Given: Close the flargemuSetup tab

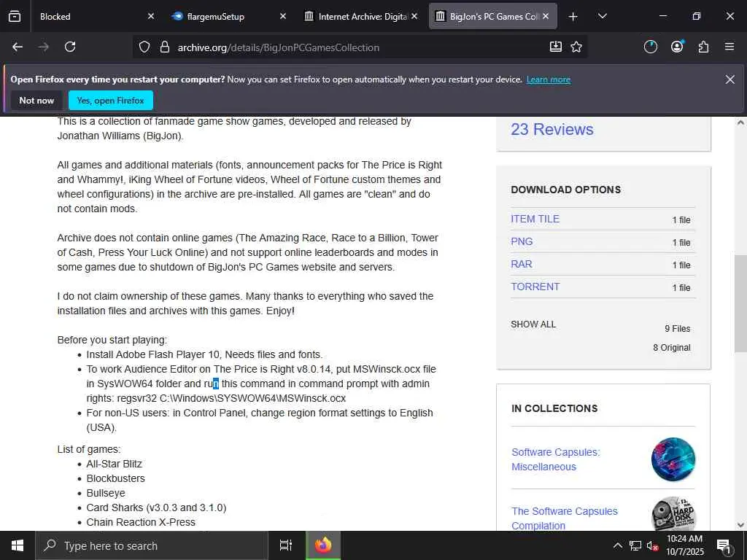Looking at the screenshot, I should click(x=283, y=16).
